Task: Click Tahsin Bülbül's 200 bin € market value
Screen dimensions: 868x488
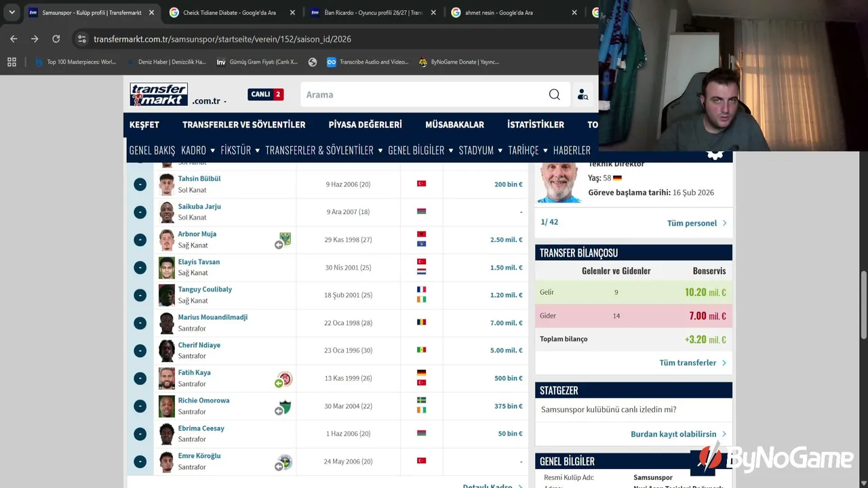Action: [x=509, y=184]
